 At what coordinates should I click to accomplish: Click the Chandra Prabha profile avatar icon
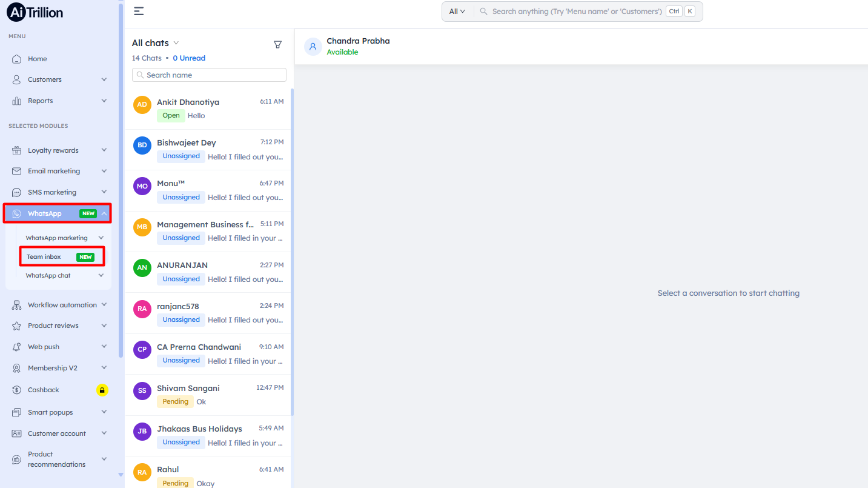coord(313,47)
